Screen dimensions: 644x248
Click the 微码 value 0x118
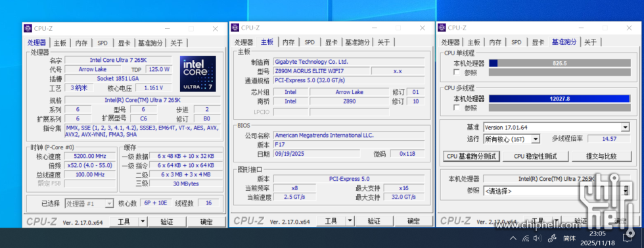(x=407, y=154)
